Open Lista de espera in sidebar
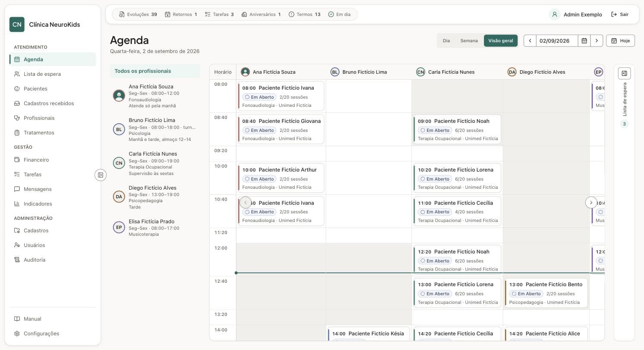Image resolution: width=644 pixels, height=350 pixels. [53, 74]
